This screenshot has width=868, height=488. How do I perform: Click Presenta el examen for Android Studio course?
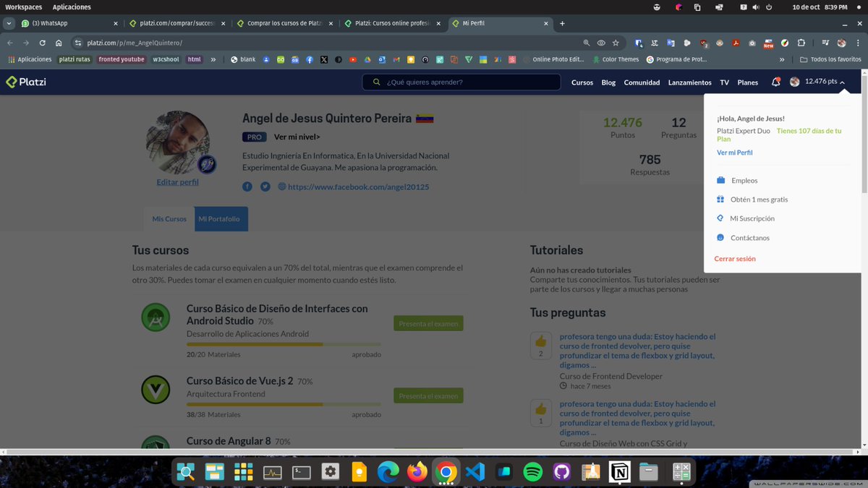428,324
